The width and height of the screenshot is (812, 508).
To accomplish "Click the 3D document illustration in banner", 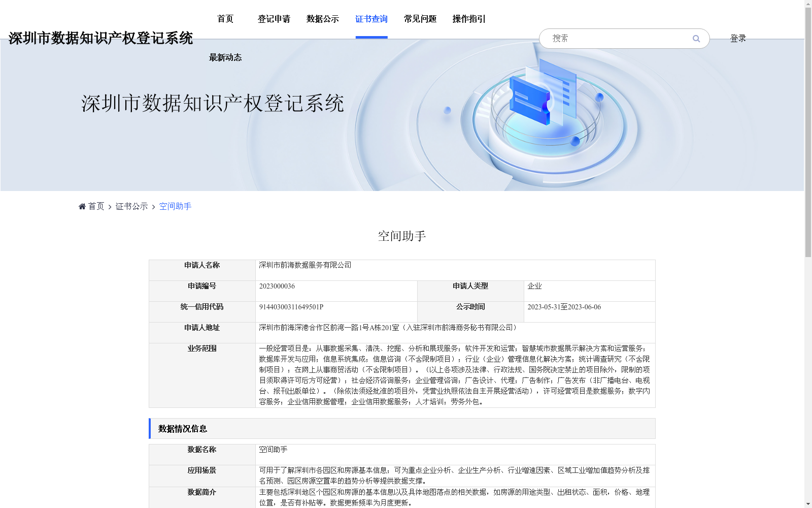I will [543, 91].
